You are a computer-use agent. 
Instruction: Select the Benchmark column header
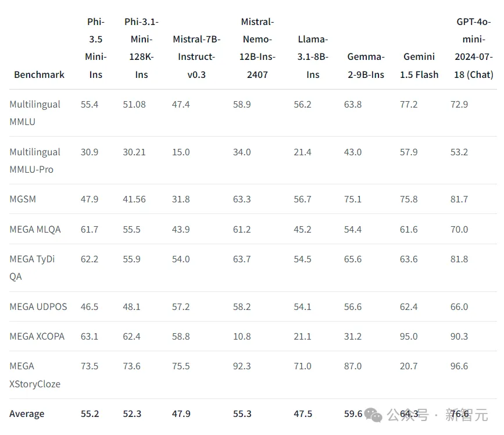(39, 74)
